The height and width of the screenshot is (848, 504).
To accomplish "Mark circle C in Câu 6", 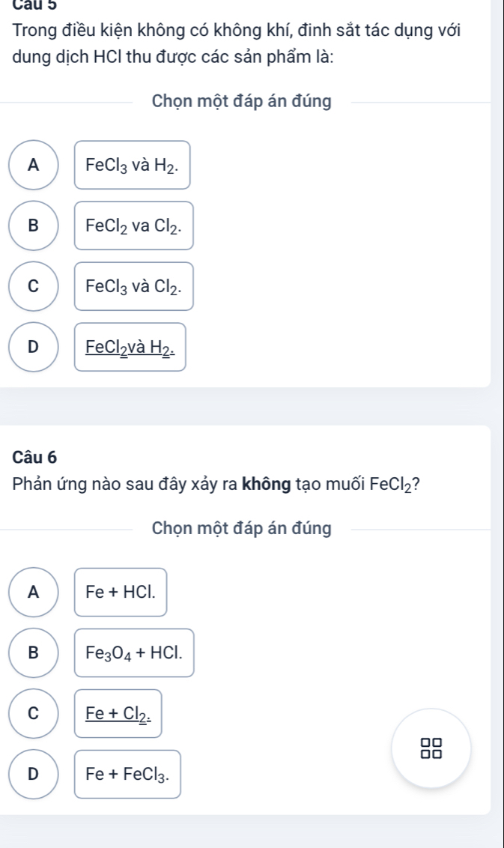I will [x=33, y=713].
